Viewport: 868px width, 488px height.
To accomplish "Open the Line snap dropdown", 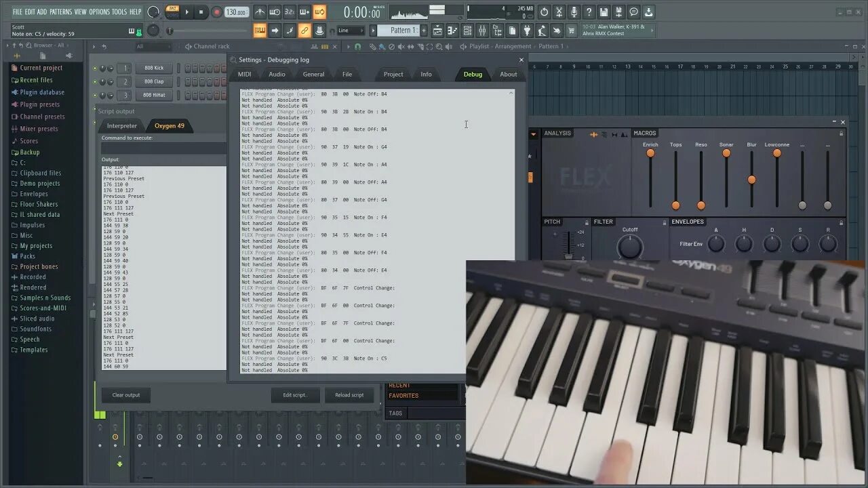I will (x=350, y=30).
